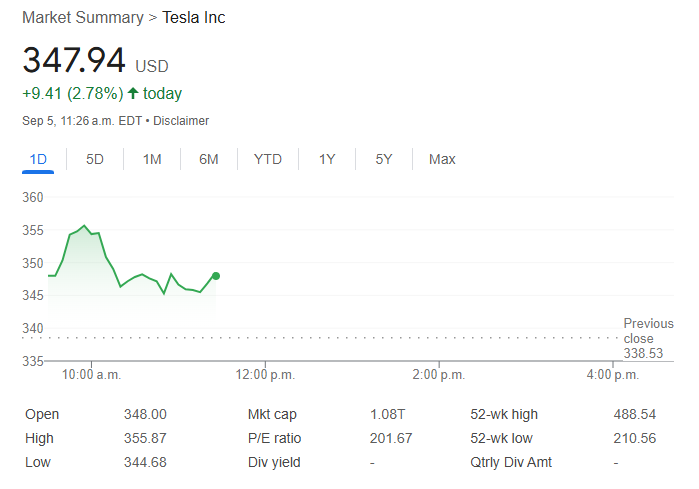Open the Disclaimer link
Image resolution: width=699 pixels, height=489 pixels.
[181, 121]
